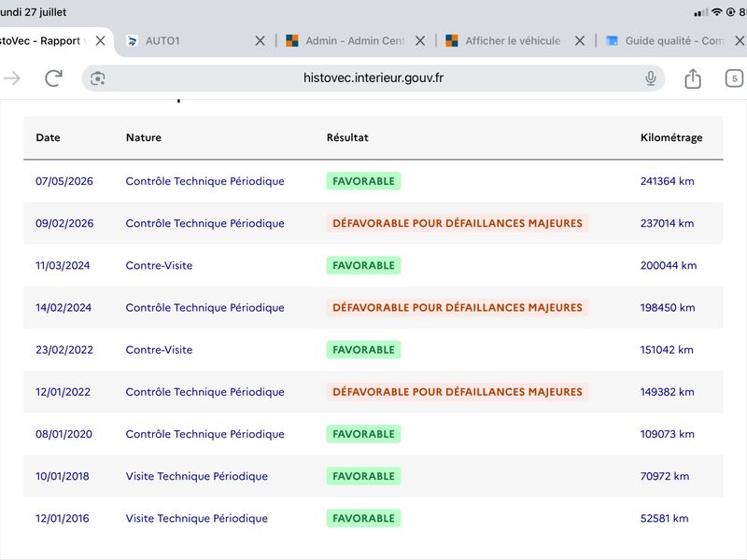Click the mileage 198450 km
The width and height of the screenshot is (747, 560).
(x=668, y=308)
